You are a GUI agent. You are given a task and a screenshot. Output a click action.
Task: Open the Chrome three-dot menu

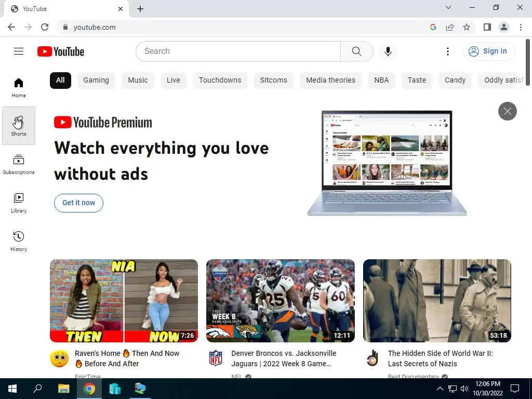click(x=521, y=27)
